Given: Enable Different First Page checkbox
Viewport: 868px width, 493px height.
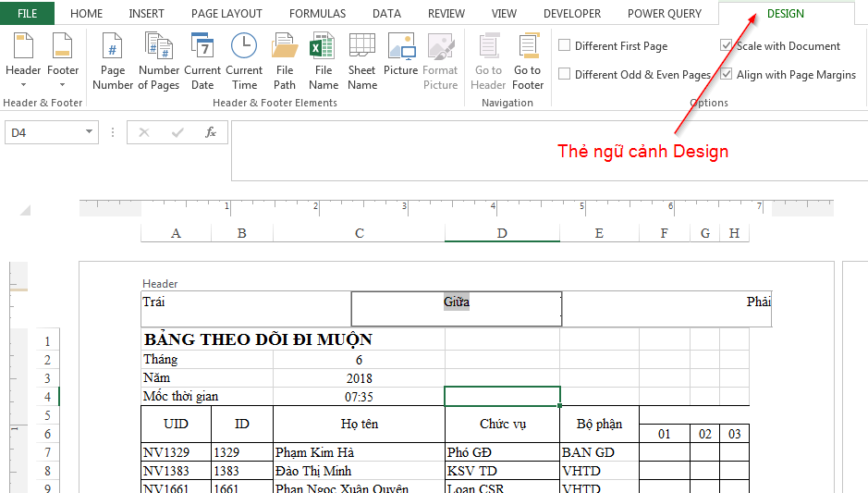Looking at the screenshot, I should coord(564,45).
